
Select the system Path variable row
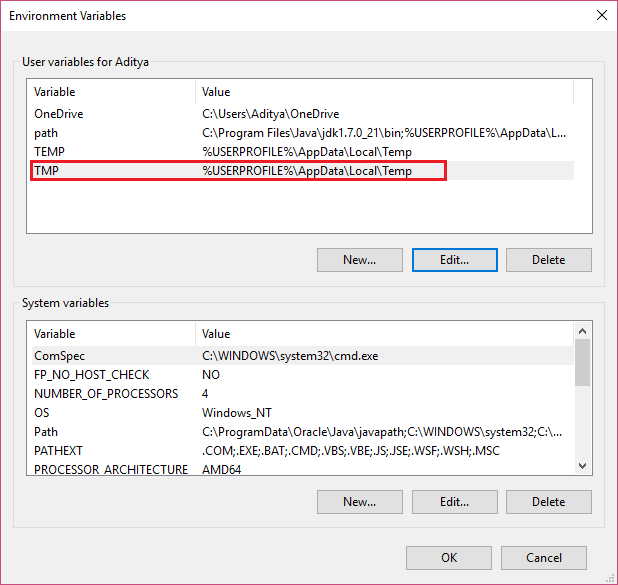303,432
